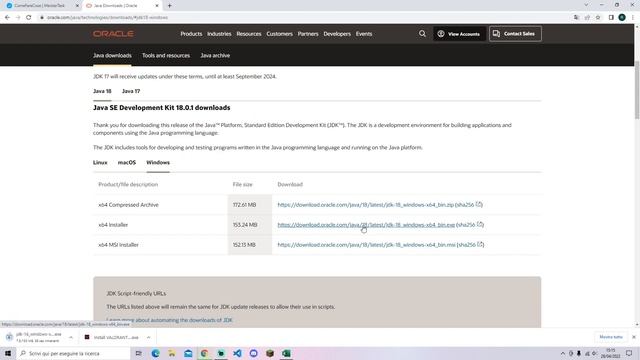Switch to the macOS downloads tab
This screenshot has width=640, height=360.
point(127,162)
